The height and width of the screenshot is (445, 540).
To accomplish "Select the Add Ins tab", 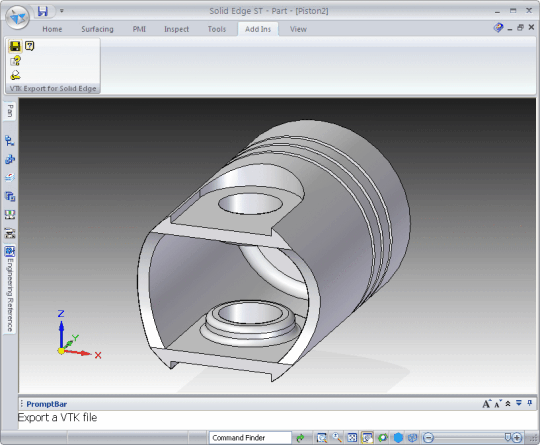I will [x=258, y=29].
